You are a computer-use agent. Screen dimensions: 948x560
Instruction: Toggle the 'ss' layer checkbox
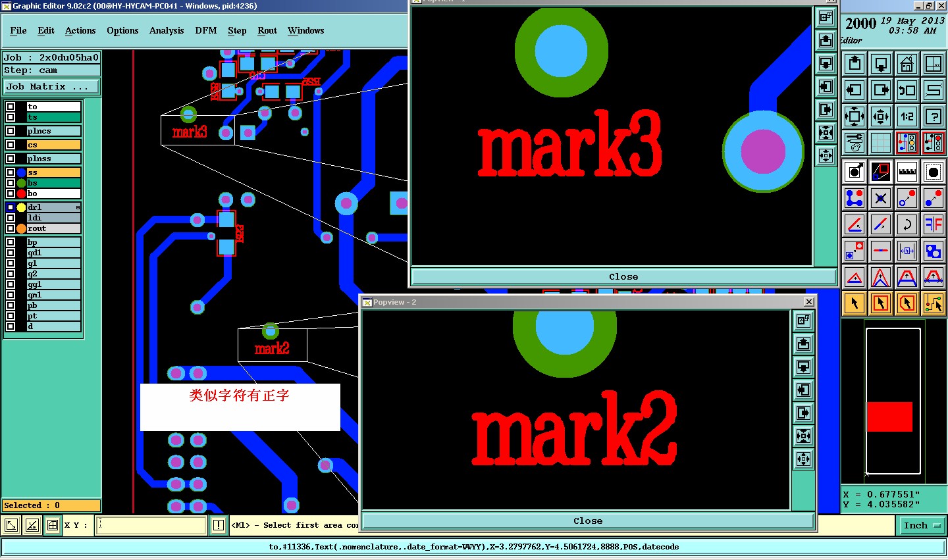[11, 172]
